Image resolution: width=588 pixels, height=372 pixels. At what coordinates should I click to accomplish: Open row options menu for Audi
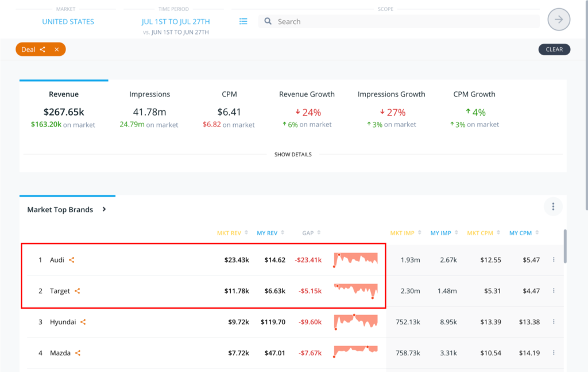(x=554, y=259)
